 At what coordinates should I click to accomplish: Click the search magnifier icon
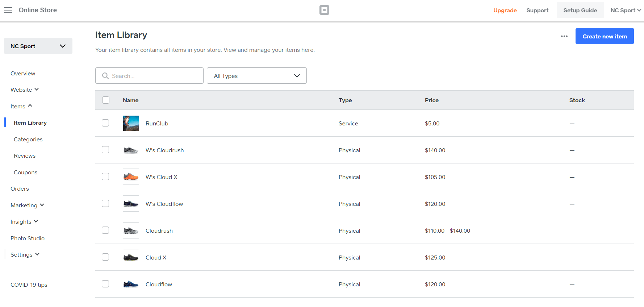(105, 76)
